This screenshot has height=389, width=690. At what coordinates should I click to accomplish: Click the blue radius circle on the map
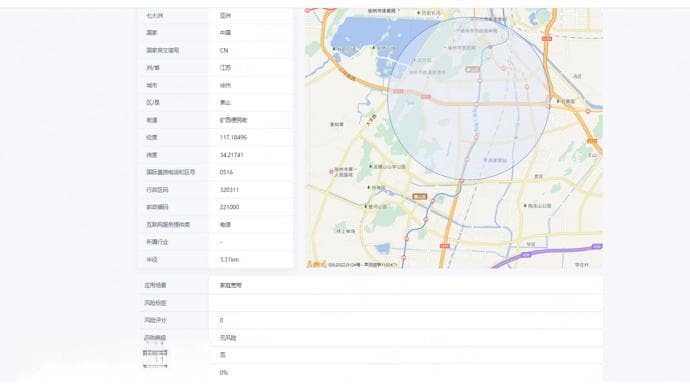pyautogui.click(x=469, y=99)
